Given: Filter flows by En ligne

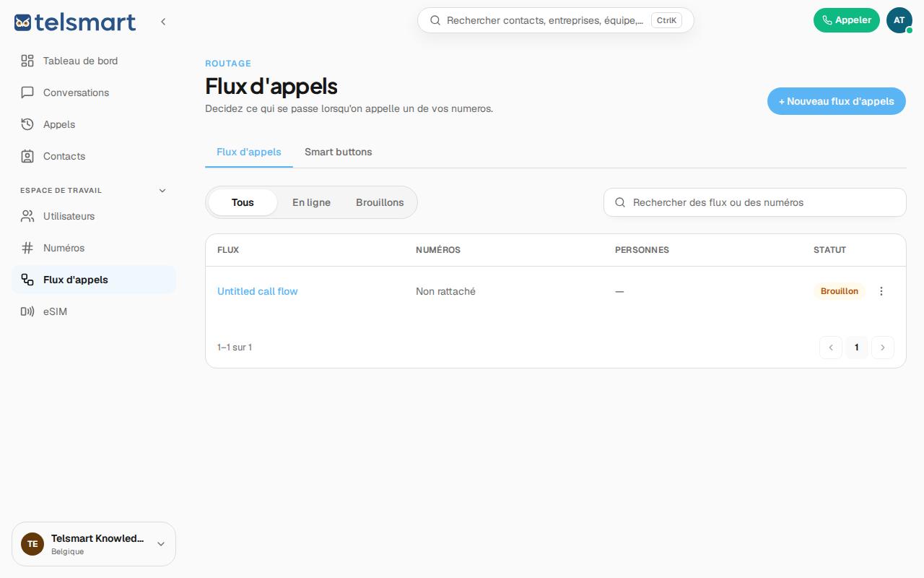Looking at the screenshot, I should tap(311, 202).
